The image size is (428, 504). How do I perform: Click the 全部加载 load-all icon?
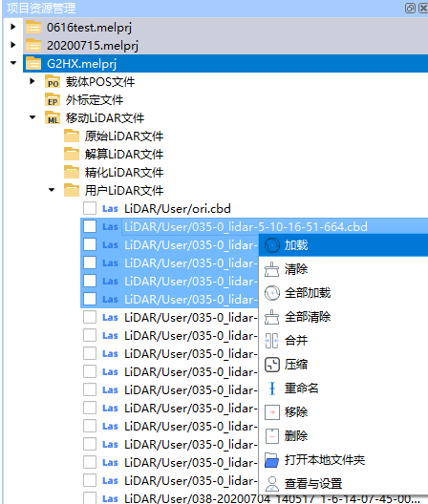click(272, 293)
